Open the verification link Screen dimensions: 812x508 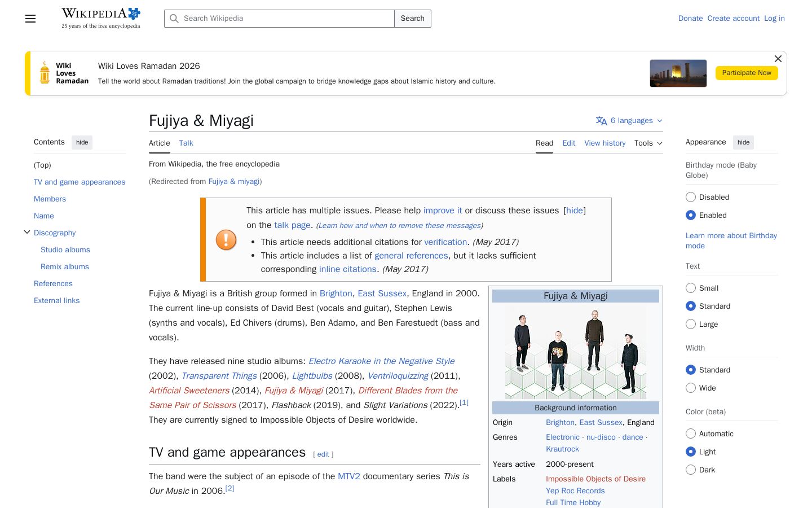[x=445, y=242]
